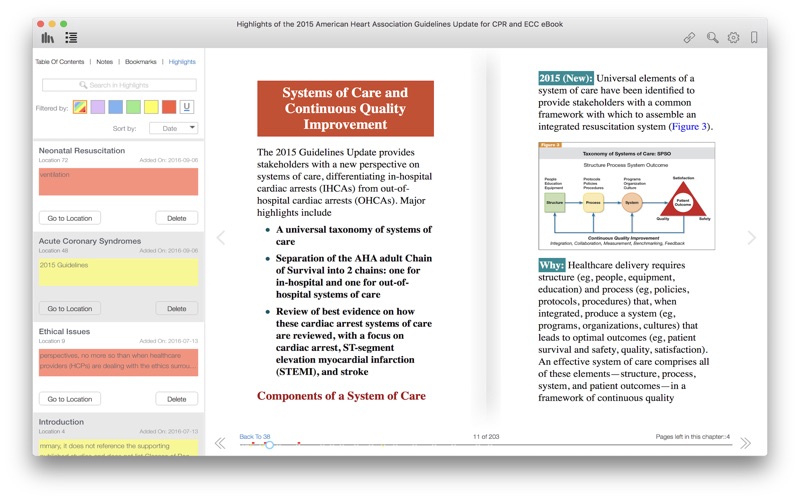Open the library bookshelf icon

[x=47, y=37]
